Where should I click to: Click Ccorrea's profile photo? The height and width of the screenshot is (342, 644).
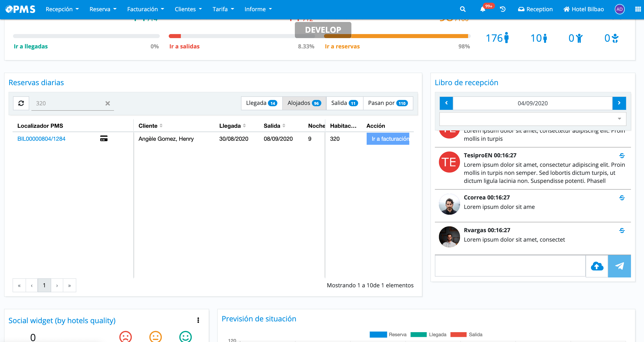pos(449,204)
